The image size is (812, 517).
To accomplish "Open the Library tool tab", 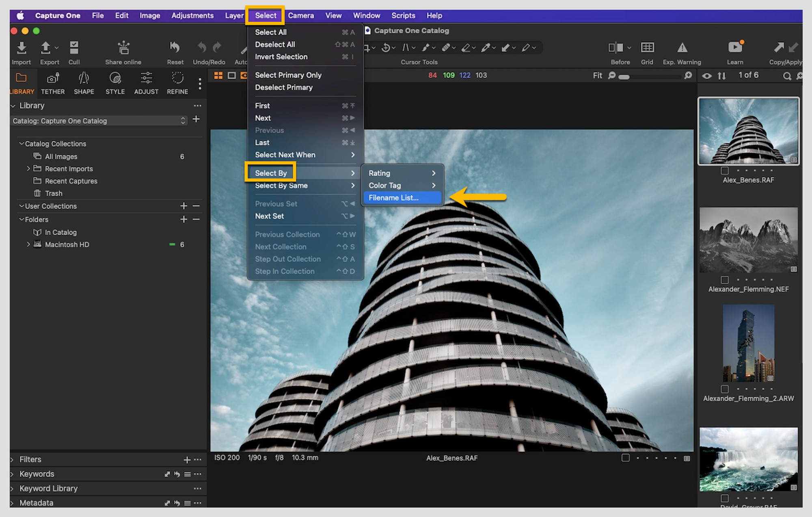I will click(x=22, y=83).
